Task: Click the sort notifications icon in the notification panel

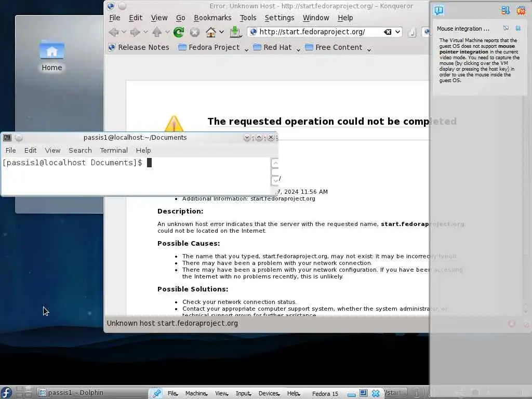Action: tap(506, 10)
